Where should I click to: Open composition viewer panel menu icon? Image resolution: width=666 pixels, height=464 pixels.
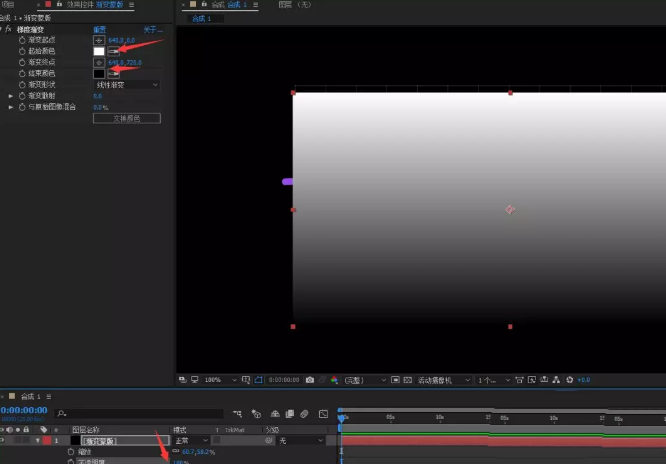255,5
